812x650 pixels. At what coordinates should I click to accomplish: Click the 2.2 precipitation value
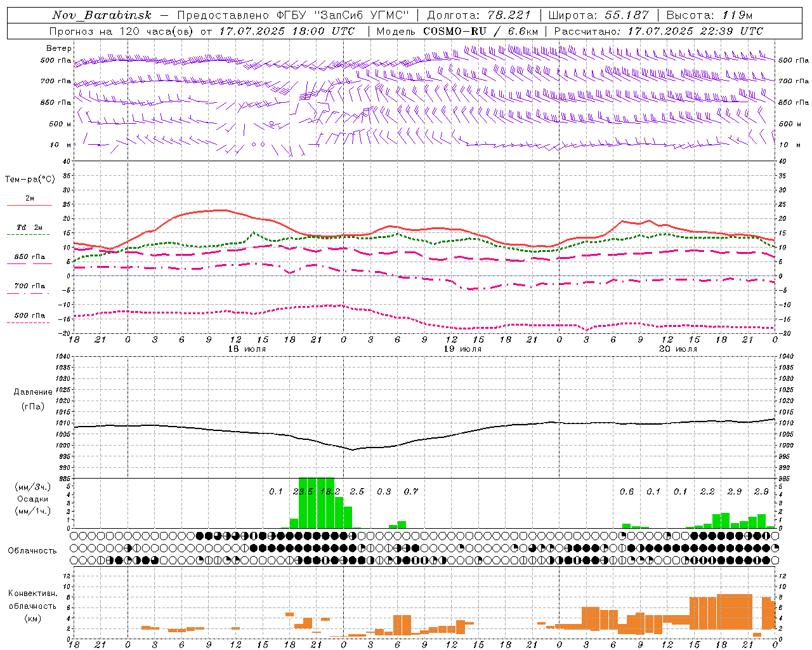707,491
